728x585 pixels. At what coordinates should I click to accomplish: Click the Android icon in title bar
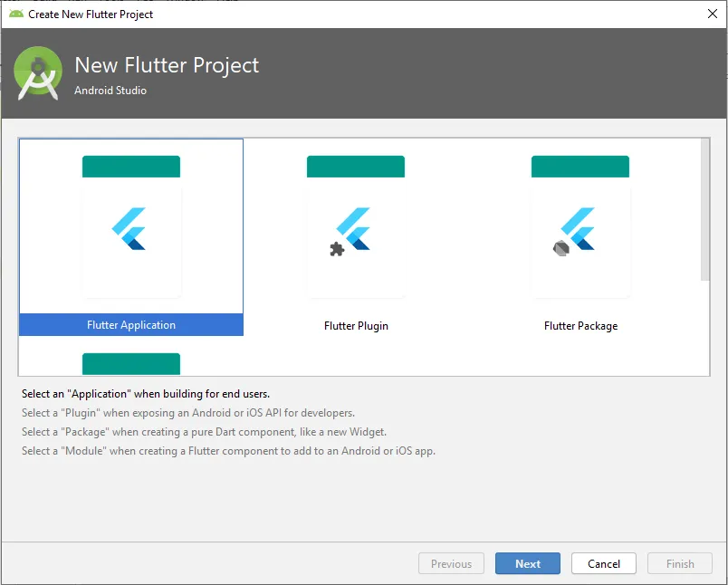pyautogui.click(x=15, y=14)
